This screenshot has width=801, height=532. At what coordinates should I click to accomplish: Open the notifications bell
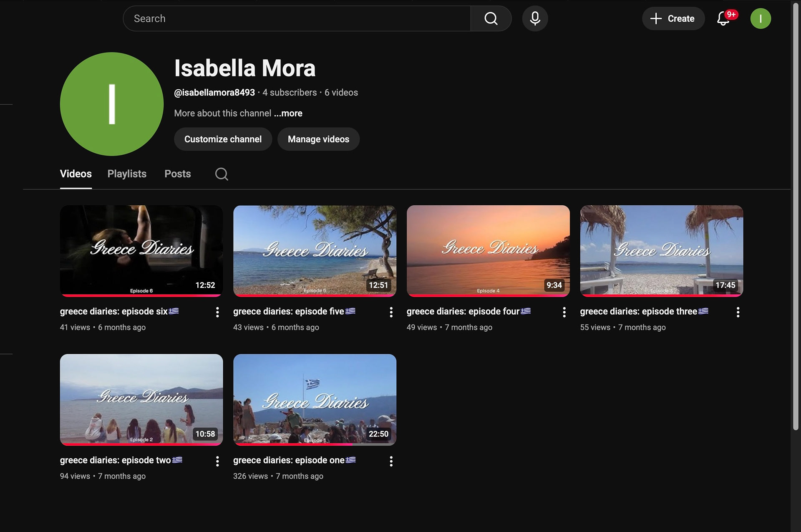[x=723, y=18]
